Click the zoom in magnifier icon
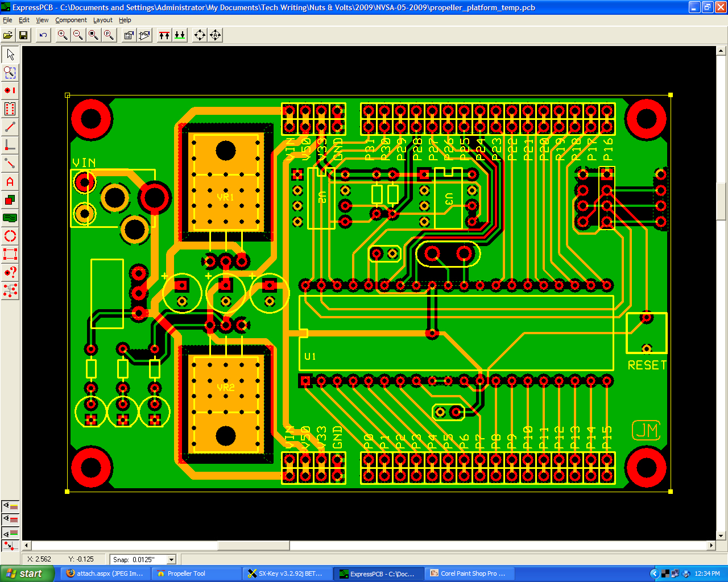The width and height of the screenshot is (728, 582). point(63,35)
